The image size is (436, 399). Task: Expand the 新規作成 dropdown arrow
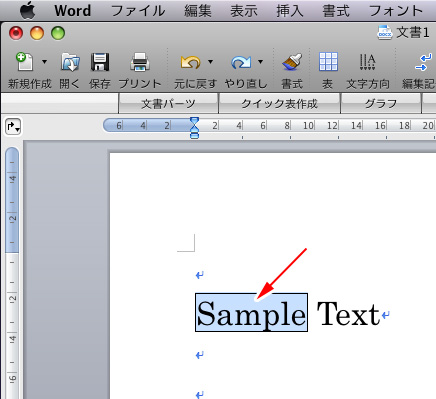(x=44, y=62)
